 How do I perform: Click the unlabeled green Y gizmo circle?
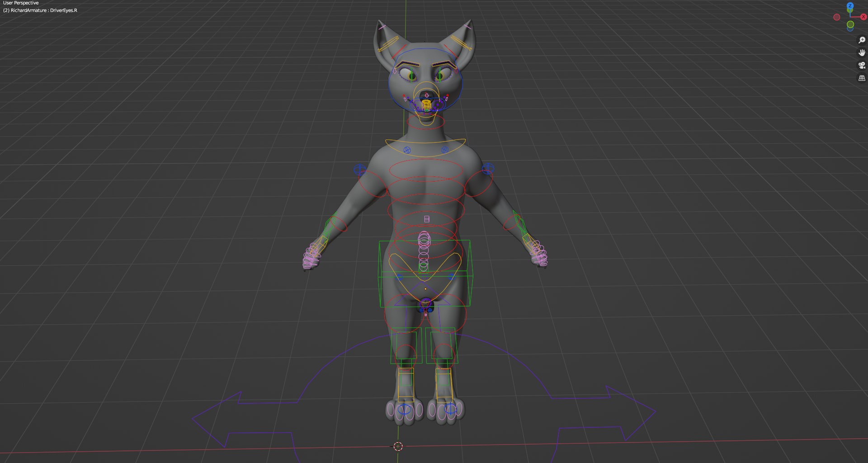coord(850,24)
